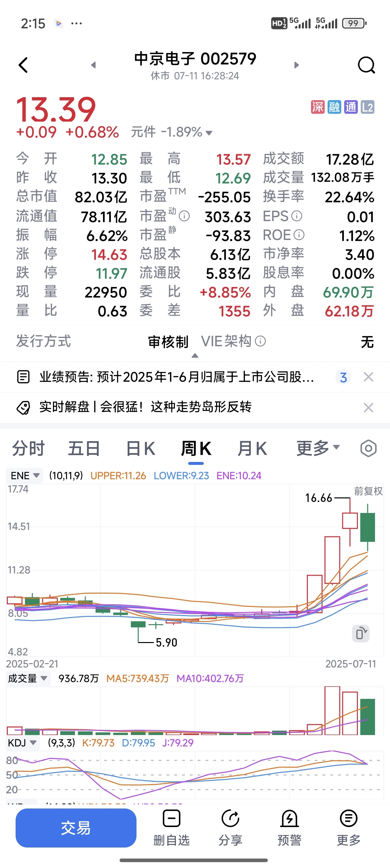Tap the 总市值 82.03亿 value
The image size is (390, 868).
click(x=101, y=197)
